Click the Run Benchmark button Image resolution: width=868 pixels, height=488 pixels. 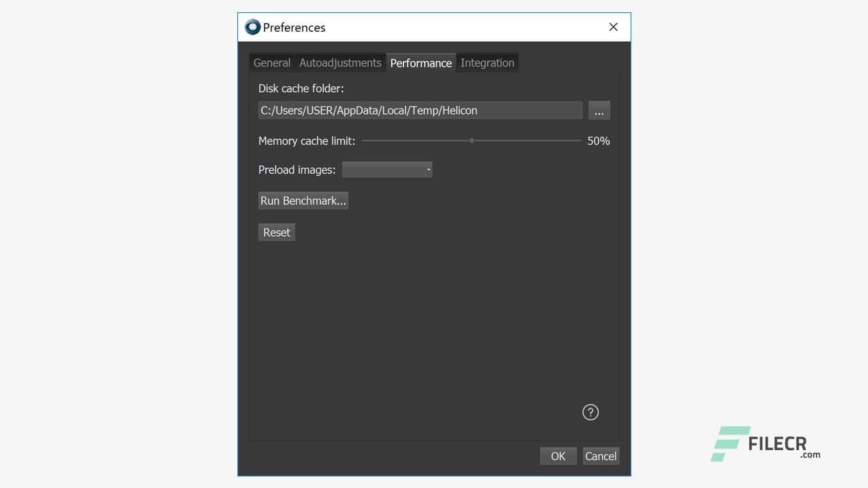pyautogui.click(x=303, y=200)
